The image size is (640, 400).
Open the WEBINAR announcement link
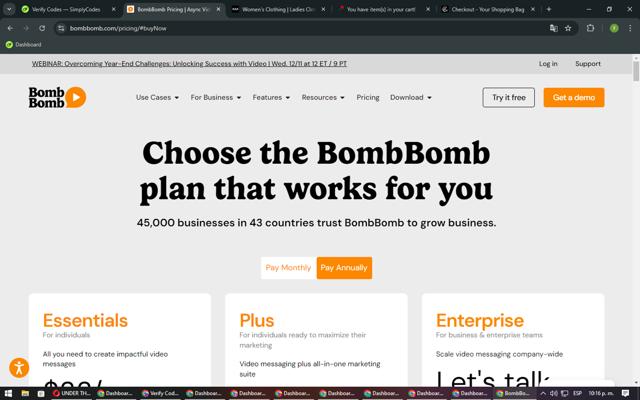pyautogui.click(x=189, y=64)
